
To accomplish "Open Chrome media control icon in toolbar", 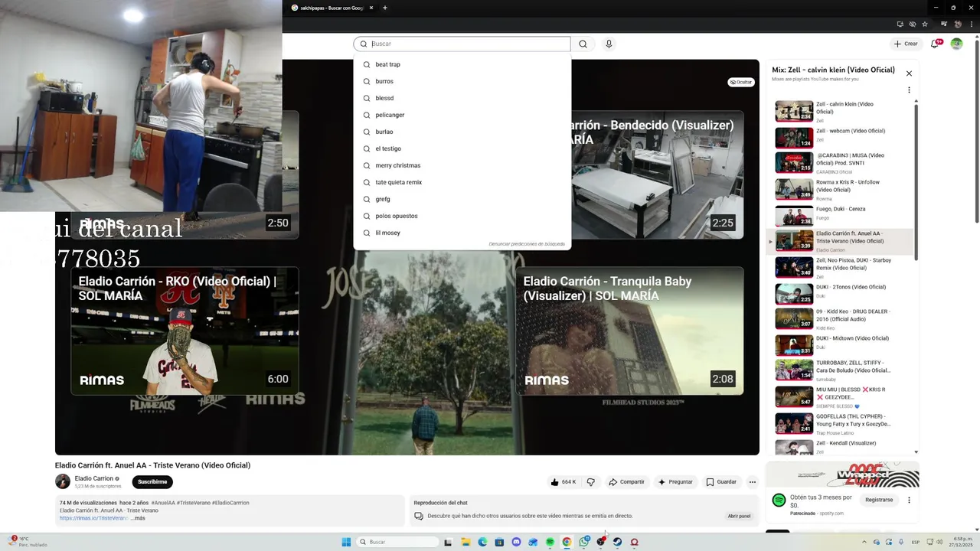I will [943, 24].
